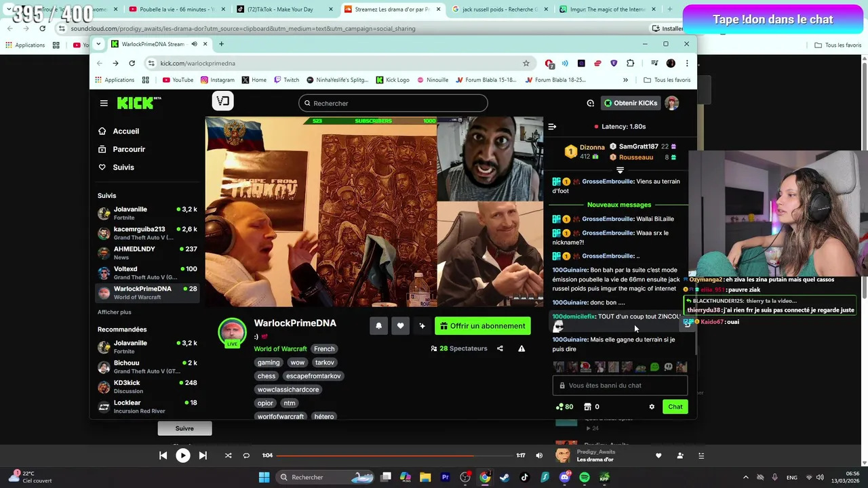Open the Obtenir KICKs button
Image resolution: width=868 pixels, height=488 pixels.
point(631,103)
